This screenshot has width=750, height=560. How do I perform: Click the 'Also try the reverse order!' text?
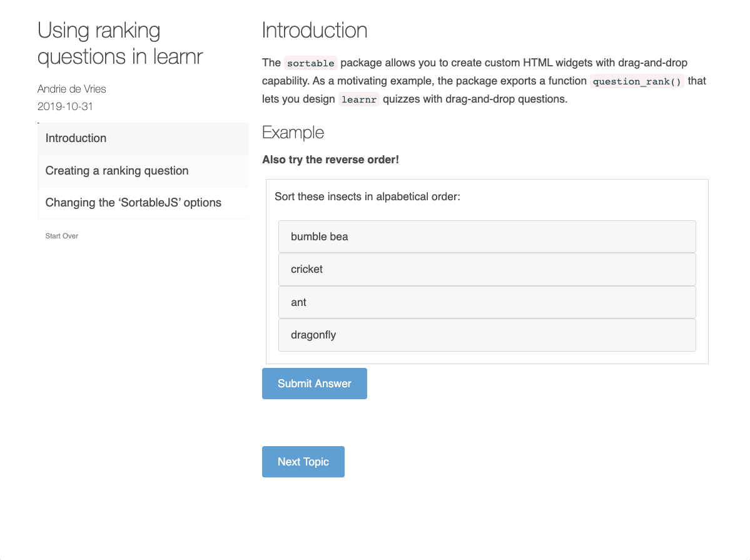pos(330,160)
